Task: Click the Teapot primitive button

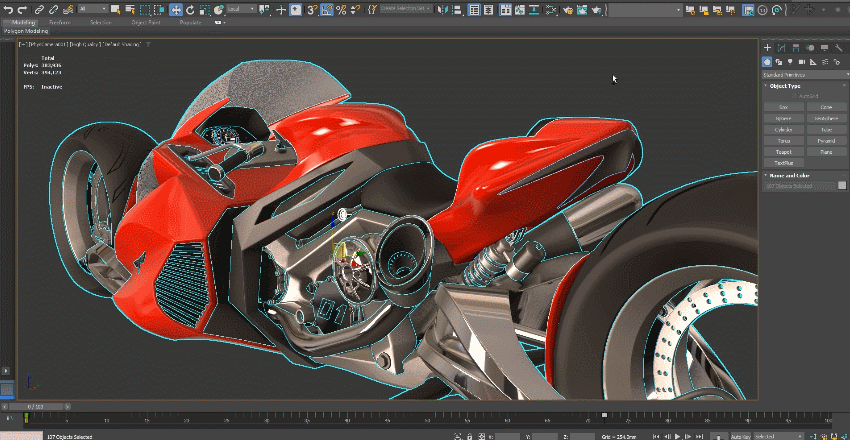Action: [x=784, y=152]
